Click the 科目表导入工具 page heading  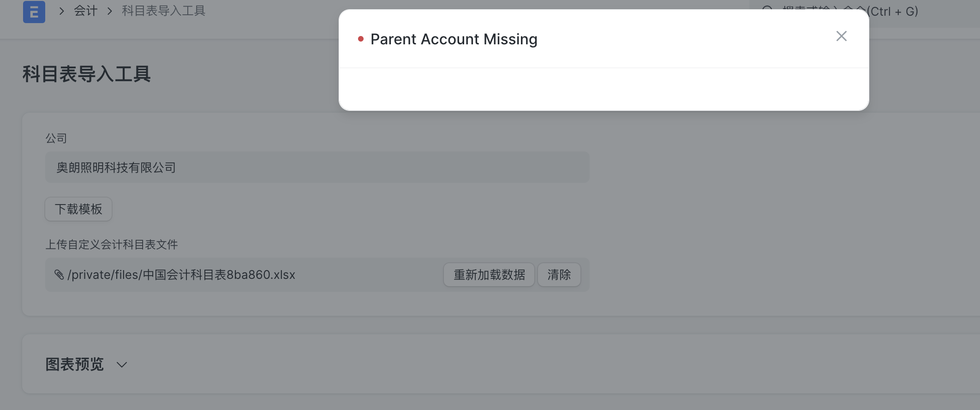[x=87, y=74]
